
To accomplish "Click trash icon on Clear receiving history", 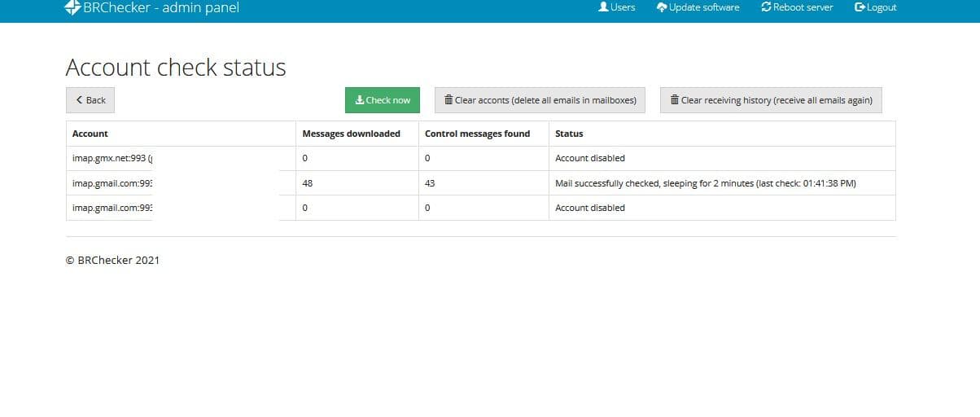I will click(x=675, y=100).
